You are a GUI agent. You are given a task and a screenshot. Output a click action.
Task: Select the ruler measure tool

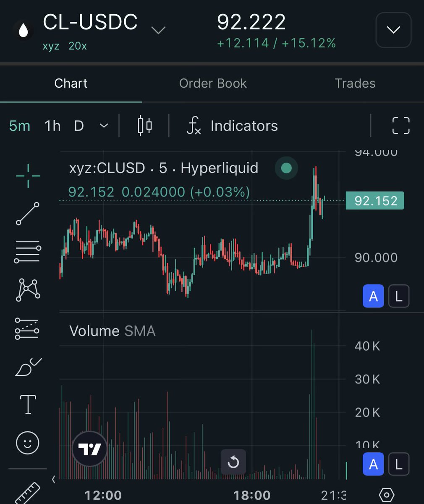coord(28,492)
